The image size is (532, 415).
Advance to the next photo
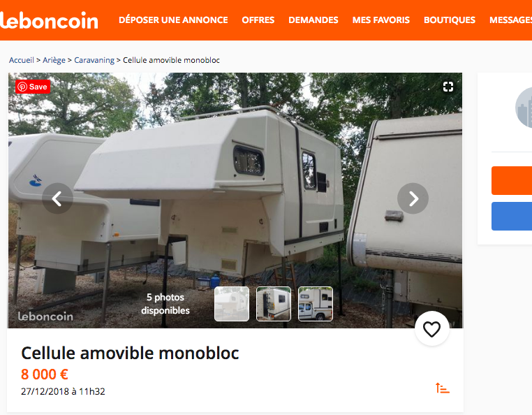(x=413, y=198)
